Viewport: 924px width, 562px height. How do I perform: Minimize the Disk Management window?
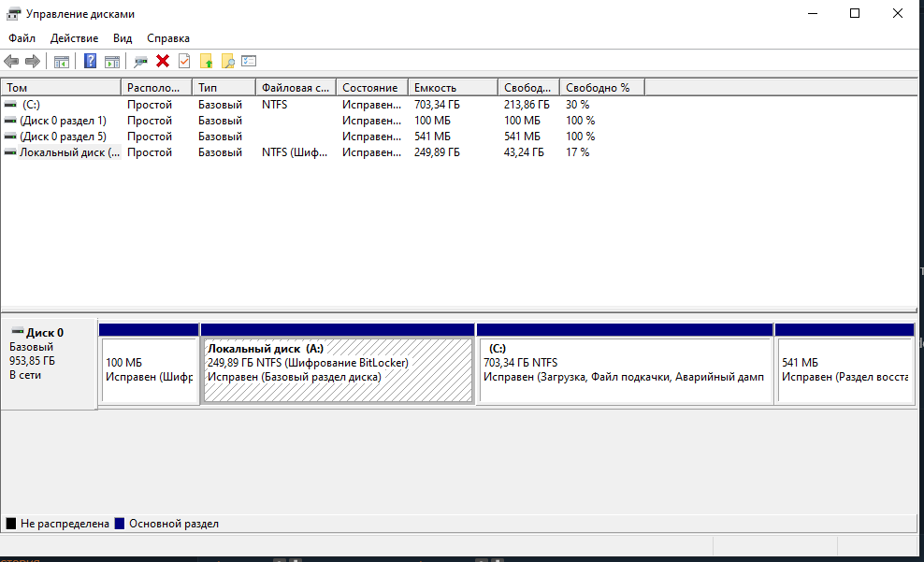coord(813,13)
